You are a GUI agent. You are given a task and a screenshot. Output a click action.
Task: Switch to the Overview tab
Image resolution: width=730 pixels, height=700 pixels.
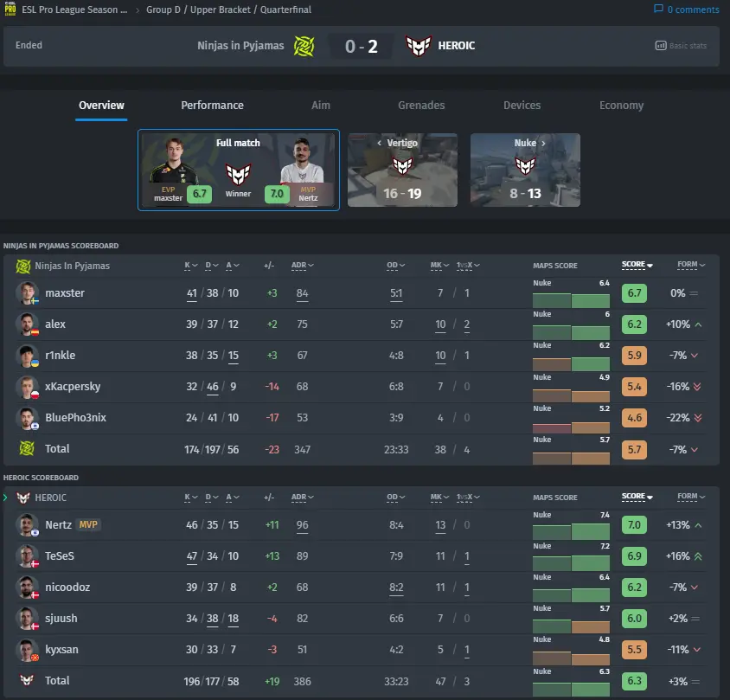click(x=101, y=106)
